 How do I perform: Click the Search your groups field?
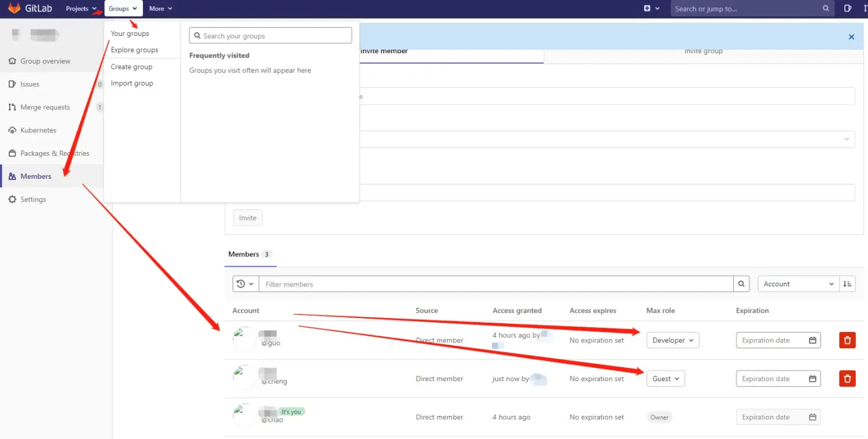(x=270, y=36)
